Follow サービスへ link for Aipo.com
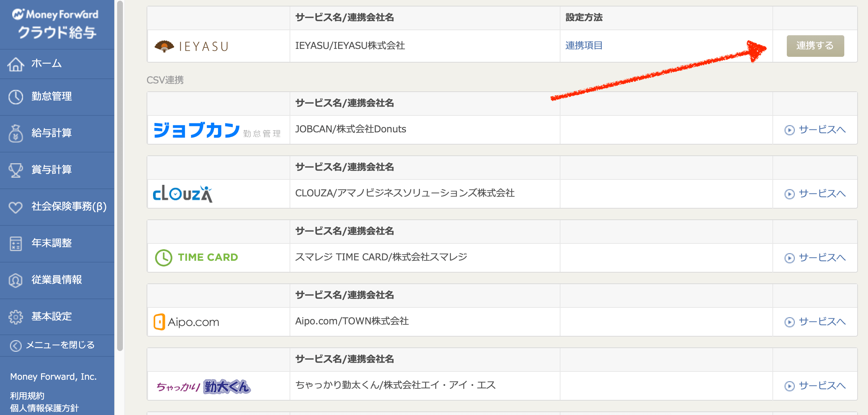Screen dimensions: 868x415 click(x=822, y=322)
